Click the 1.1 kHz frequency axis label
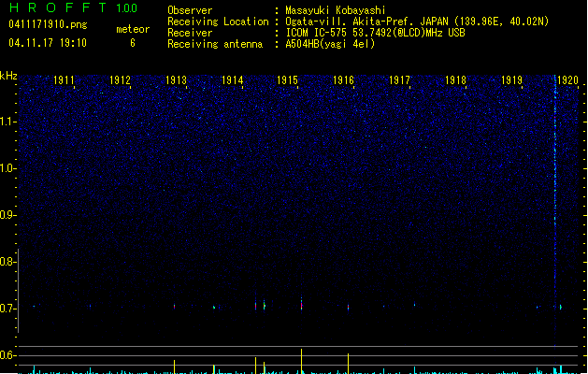588x374 pixels. (x=8, y=122)
